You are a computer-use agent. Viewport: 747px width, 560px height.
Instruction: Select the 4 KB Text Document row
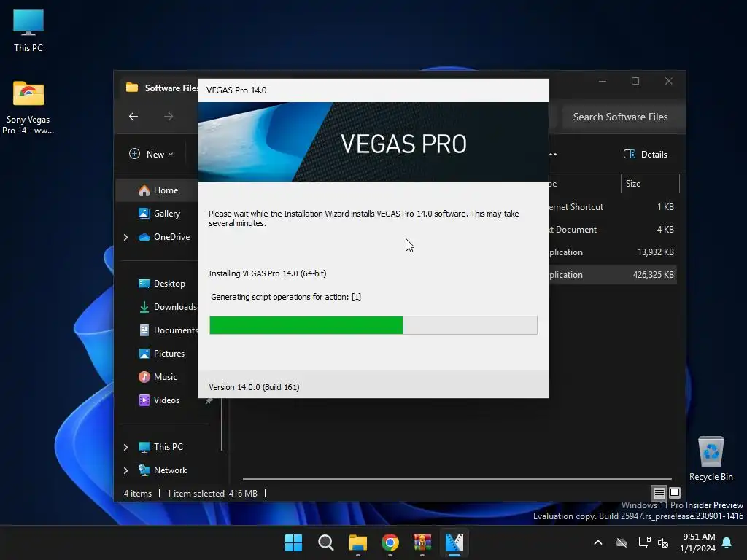click(612, 230)
